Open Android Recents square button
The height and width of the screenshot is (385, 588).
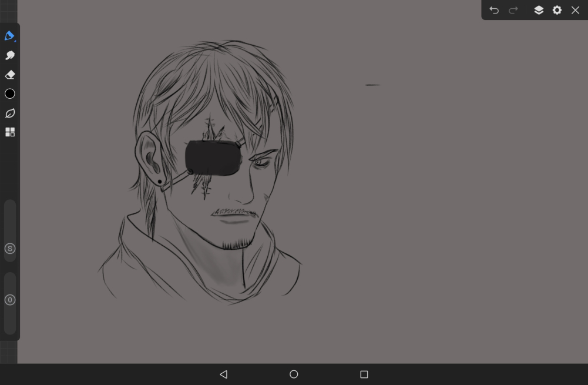(x=364, y=374)
